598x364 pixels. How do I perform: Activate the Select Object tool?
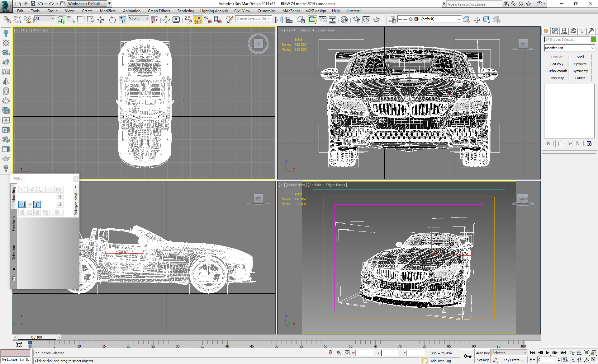pyautogui.click(x=61, y=20)
